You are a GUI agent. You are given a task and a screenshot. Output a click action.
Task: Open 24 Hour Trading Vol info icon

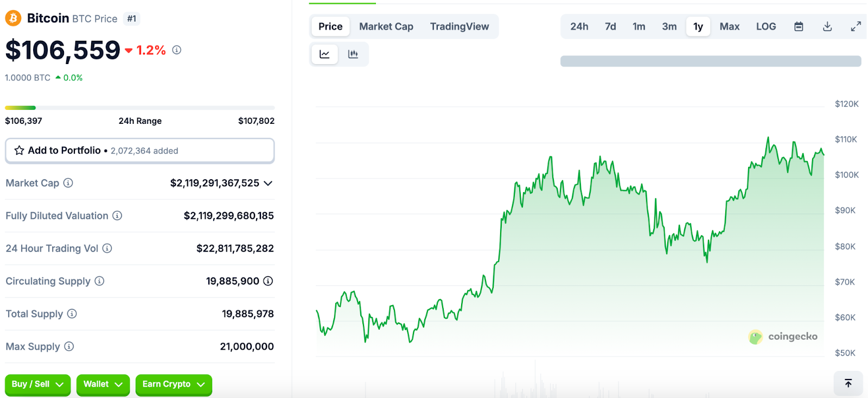(x=107, y=248)
